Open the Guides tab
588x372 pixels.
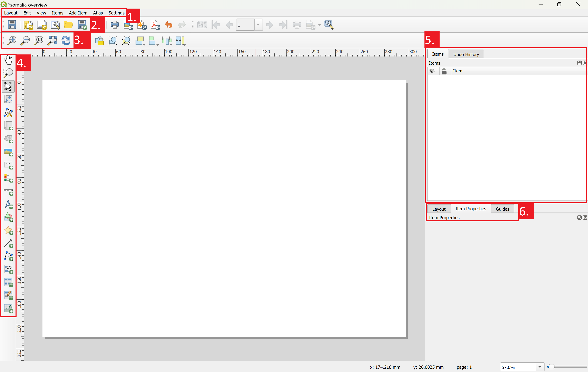click(x=502, y=209)
